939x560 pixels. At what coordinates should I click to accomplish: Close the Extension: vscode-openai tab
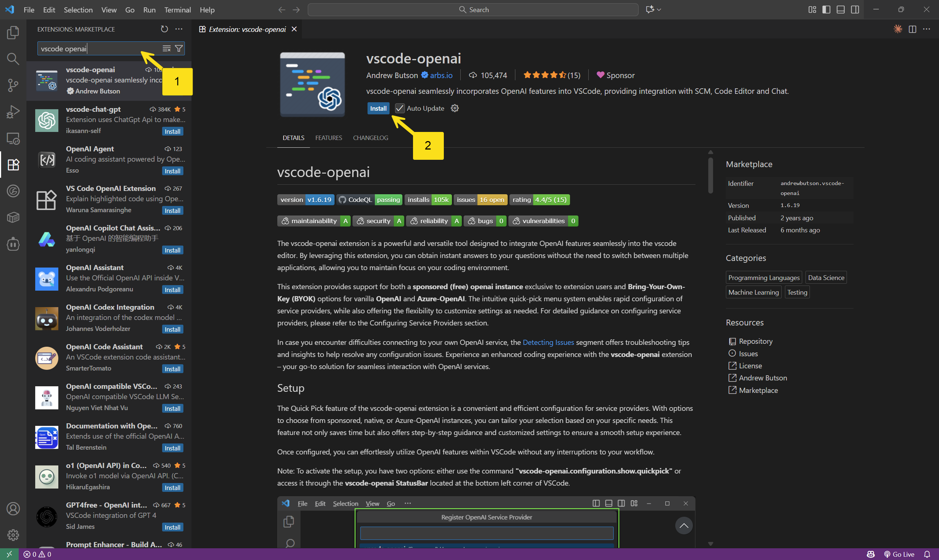295,29
